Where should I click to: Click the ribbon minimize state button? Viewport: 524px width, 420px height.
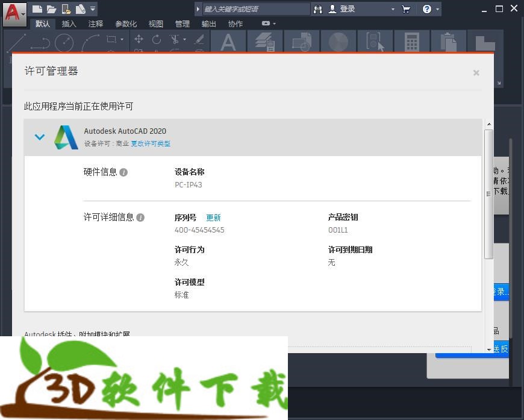(266, 24)
